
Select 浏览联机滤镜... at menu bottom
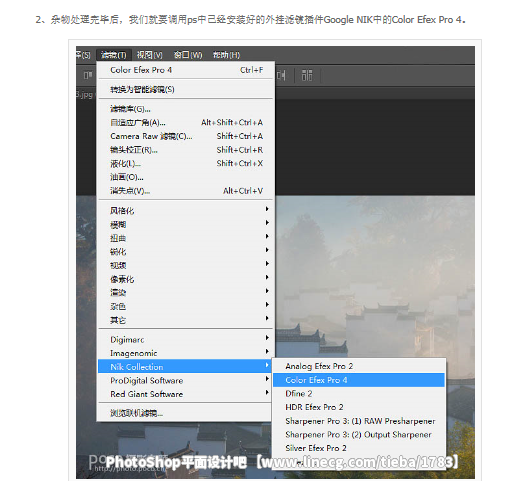click(186, 413)
